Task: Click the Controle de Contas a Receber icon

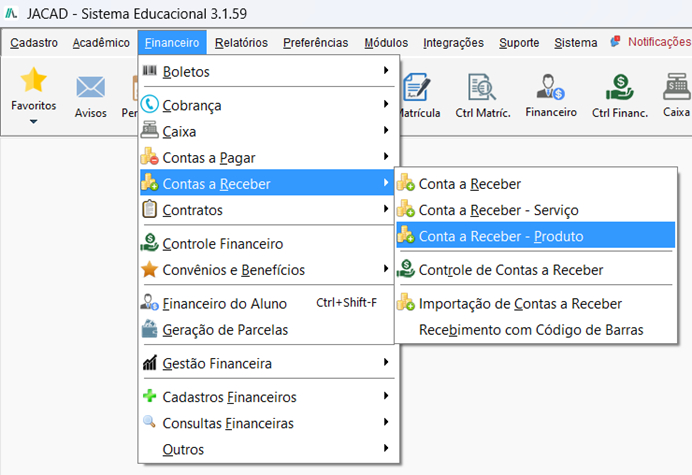Action: (406, 269)
